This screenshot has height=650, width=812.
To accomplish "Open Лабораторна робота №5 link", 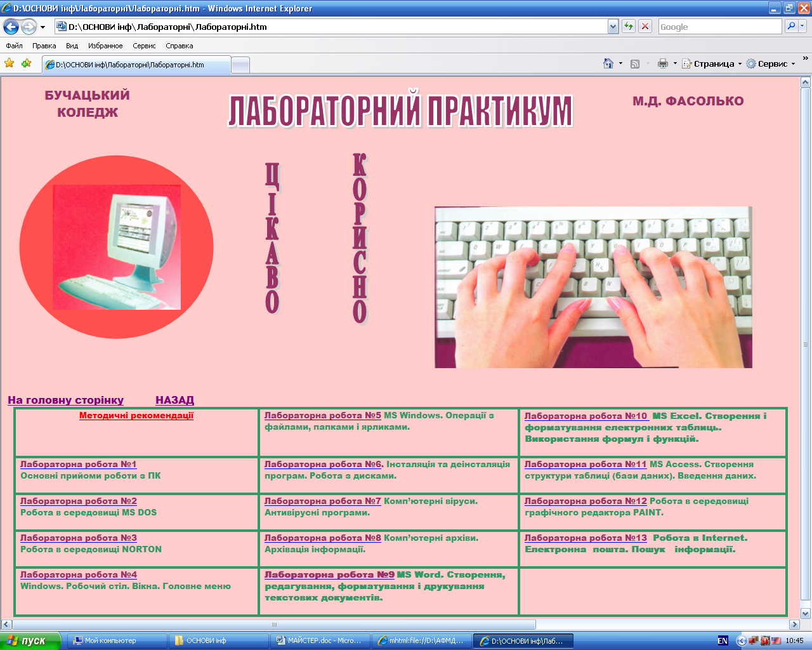I will tap(323, 415).
